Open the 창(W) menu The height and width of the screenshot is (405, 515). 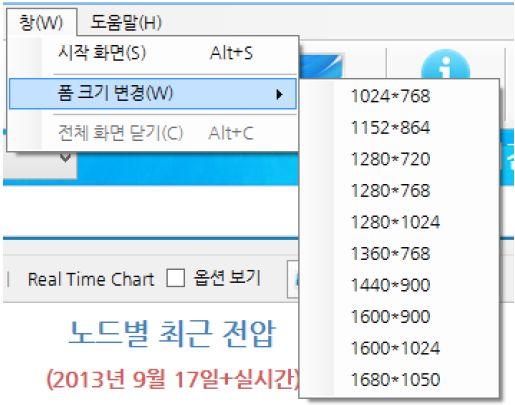click(x=41, y=22)
